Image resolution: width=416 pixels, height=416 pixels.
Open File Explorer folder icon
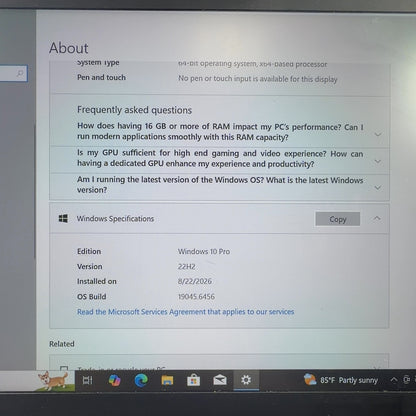(167, 380)
